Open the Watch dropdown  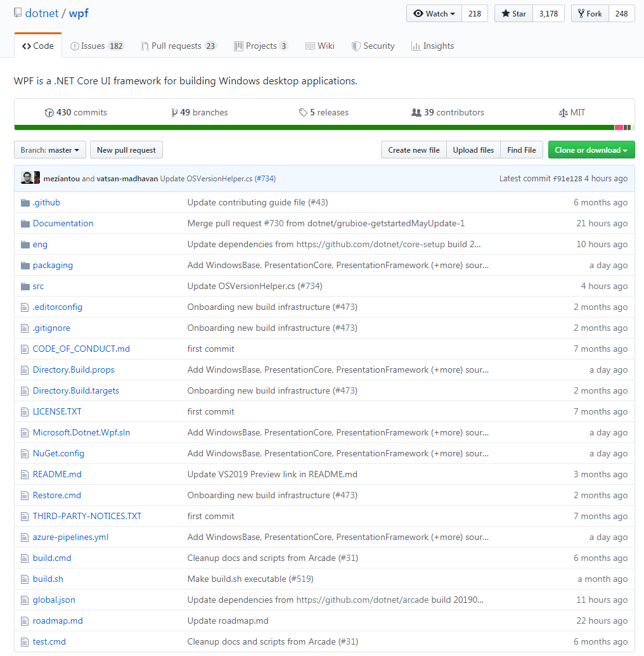coord(434,13)
